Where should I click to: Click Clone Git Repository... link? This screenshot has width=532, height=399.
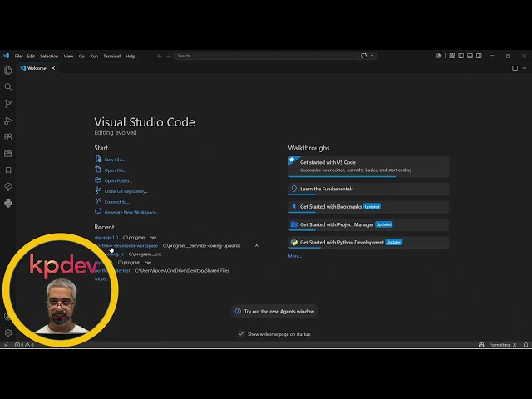[x=126, y=191]
